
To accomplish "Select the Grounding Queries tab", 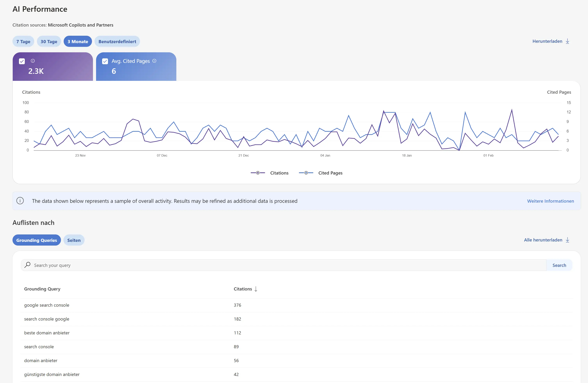I will pyautogui.click(x=37, y=240).
